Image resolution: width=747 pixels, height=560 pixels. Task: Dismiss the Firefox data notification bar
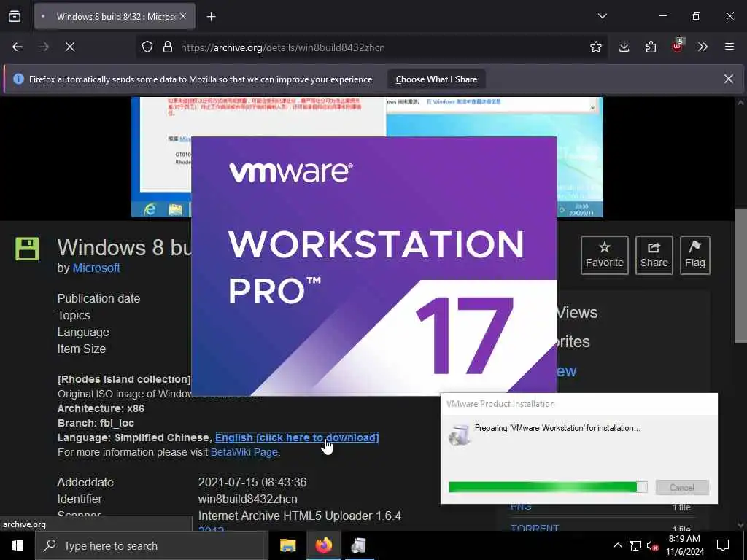(x=729, y=79)
